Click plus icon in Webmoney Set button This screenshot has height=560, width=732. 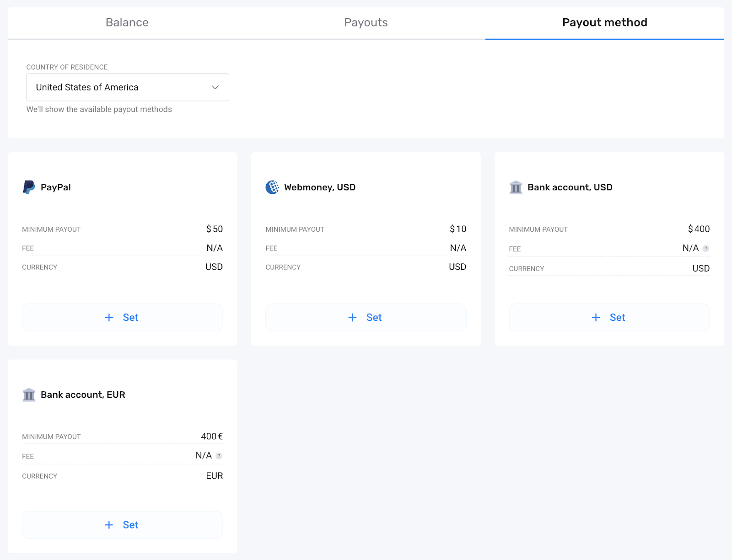point(352,318)
